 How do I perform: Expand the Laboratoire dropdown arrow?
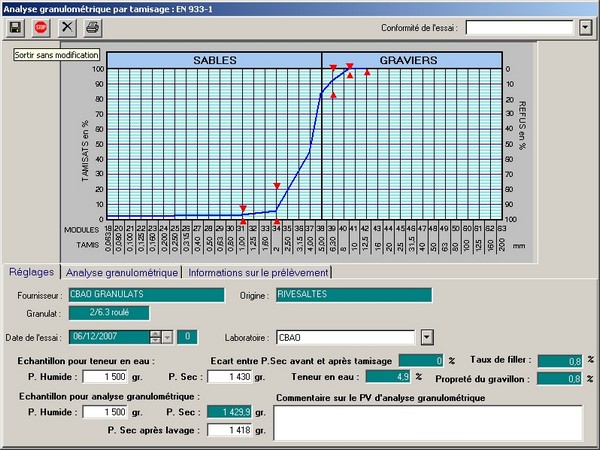tap(427, 337)
